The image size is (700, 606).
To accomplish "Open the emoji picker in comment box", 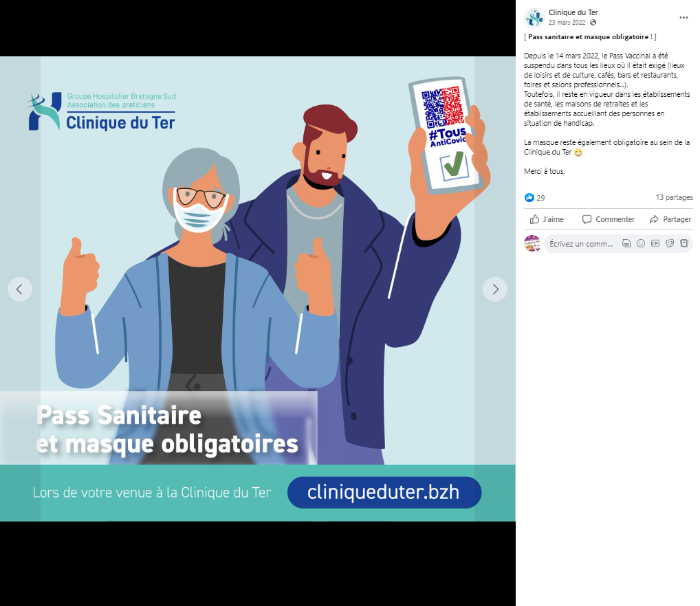I will coord(641,243).
